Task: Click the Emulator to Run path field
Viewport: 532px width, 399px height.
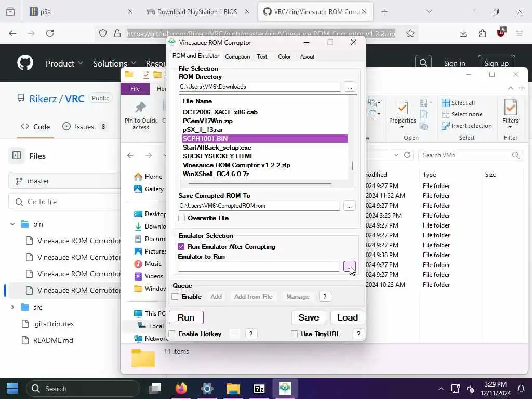Action: 258,267
